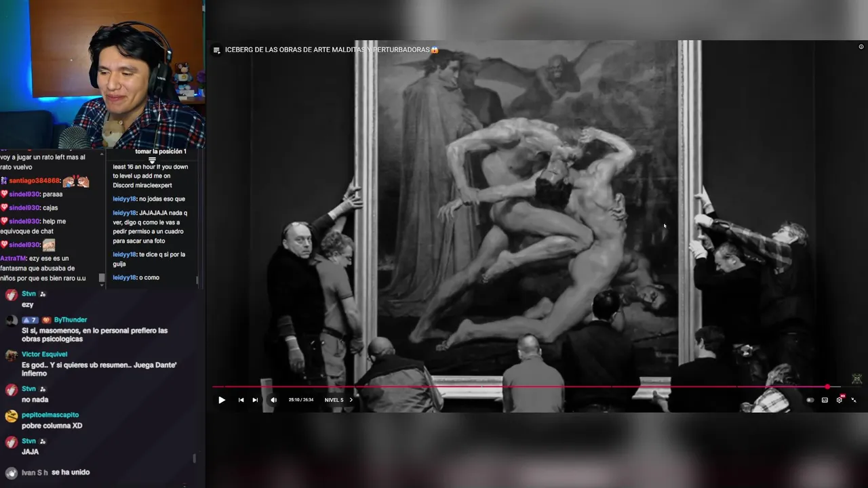Screen dimensions: 868x488
Task: Click pepitoelmascapito username in chat
Action: coord(50,415)
